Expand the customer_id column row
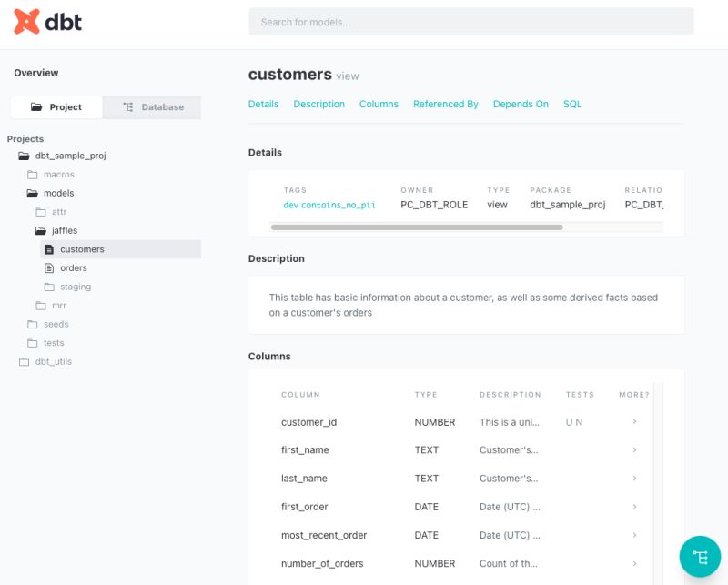Screen dimensions: 728x585 [x=634, y=421]
